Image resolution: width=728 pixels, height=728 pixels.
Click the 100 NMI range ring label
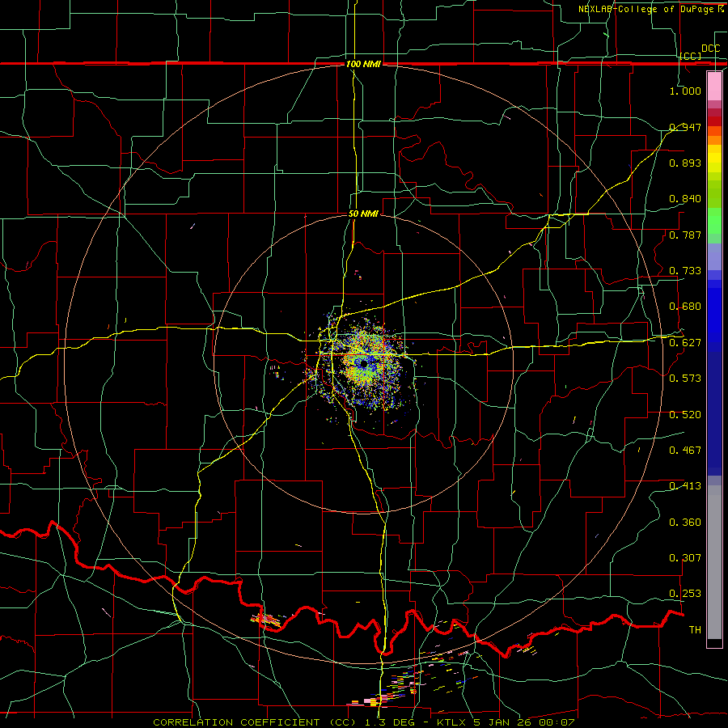point(363,64)
